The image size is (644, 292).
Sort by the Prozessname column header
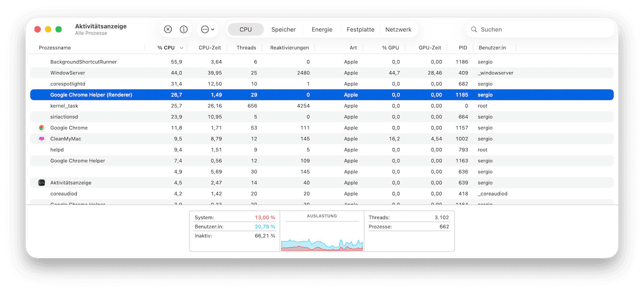coord(55,48)
